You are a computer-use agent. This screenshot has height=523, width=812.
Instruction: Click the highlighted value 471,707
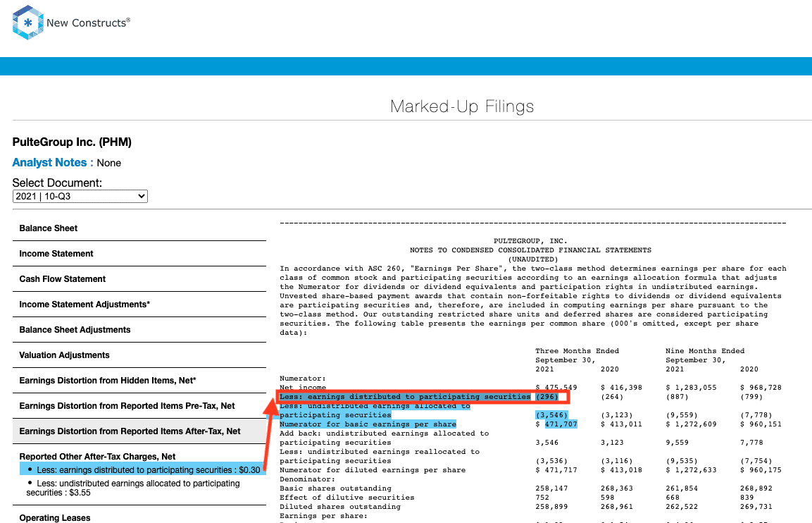[561, 424]
